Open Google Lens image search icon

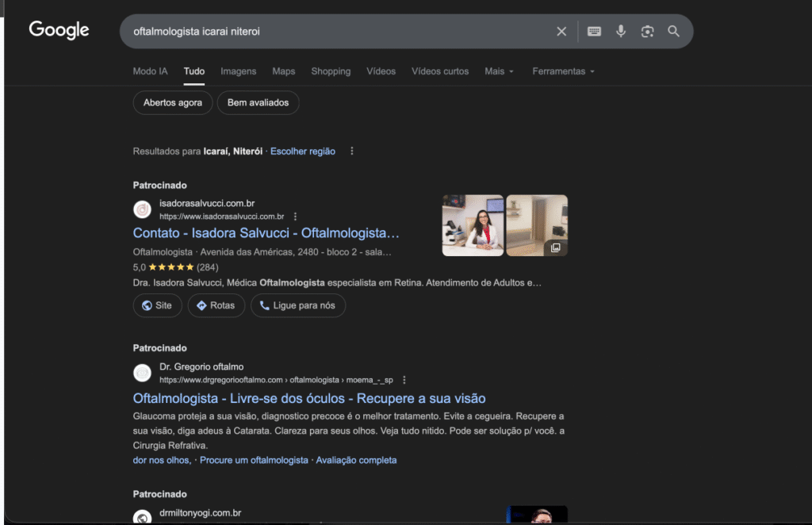coord(647,32)
